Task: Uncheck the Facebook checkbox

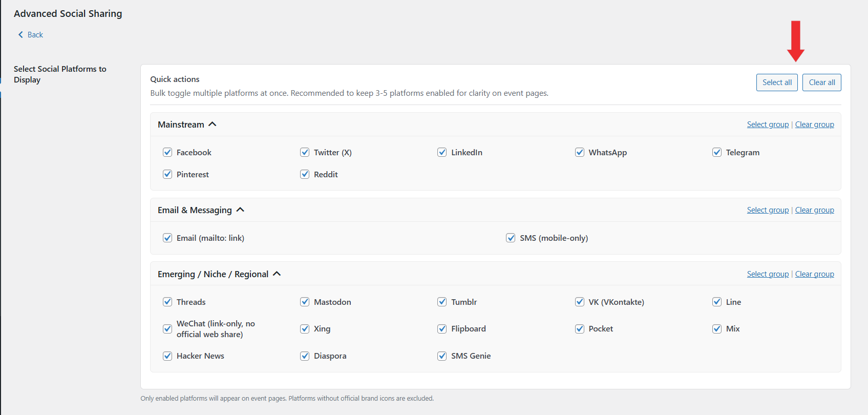Action: [x=167, y=152]
